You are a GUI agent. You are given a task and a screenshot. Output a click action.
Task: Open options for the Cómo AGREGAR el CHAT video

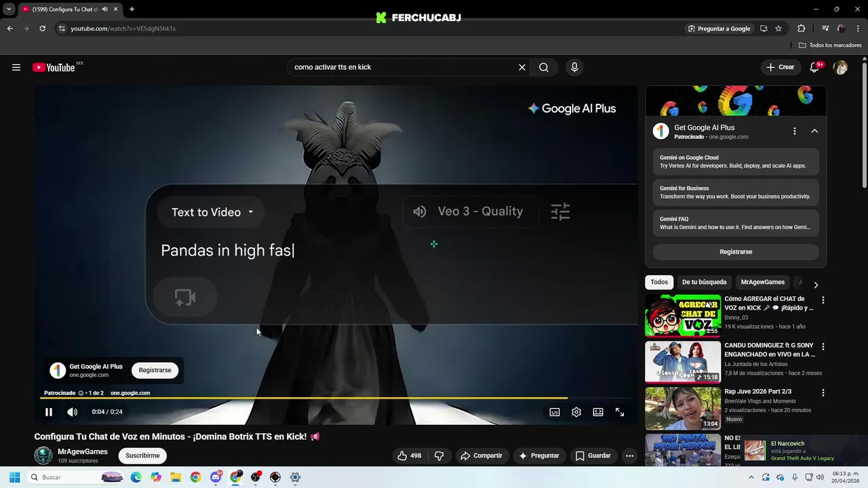click(x=823, y=300)
